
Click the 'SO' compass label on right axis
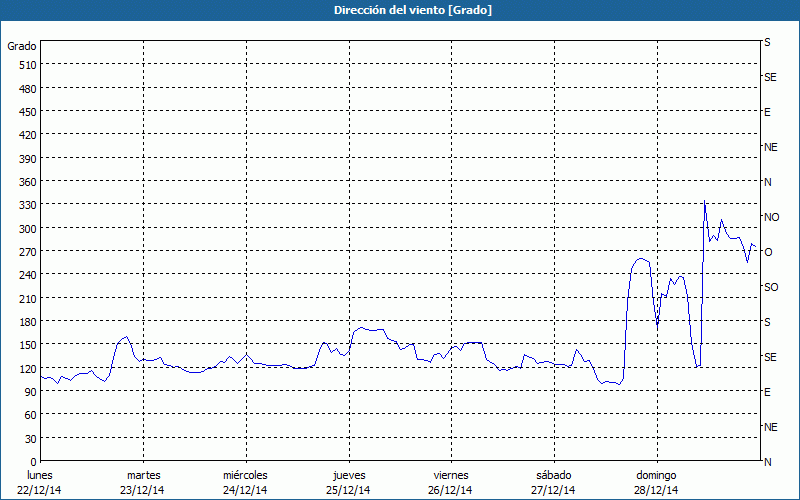[x=771, y=287]
